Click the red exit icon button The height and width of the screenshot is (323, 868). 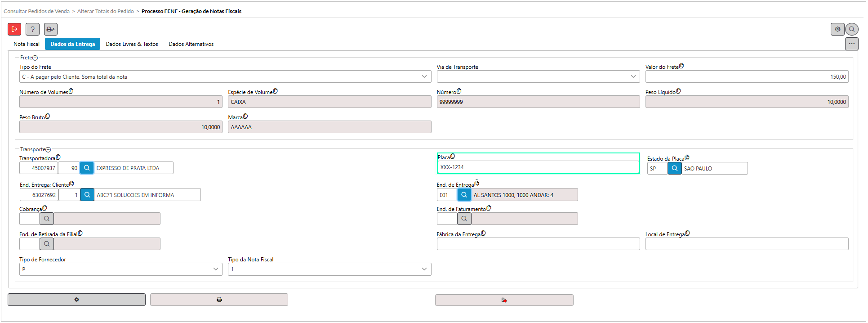coord(14,29)
